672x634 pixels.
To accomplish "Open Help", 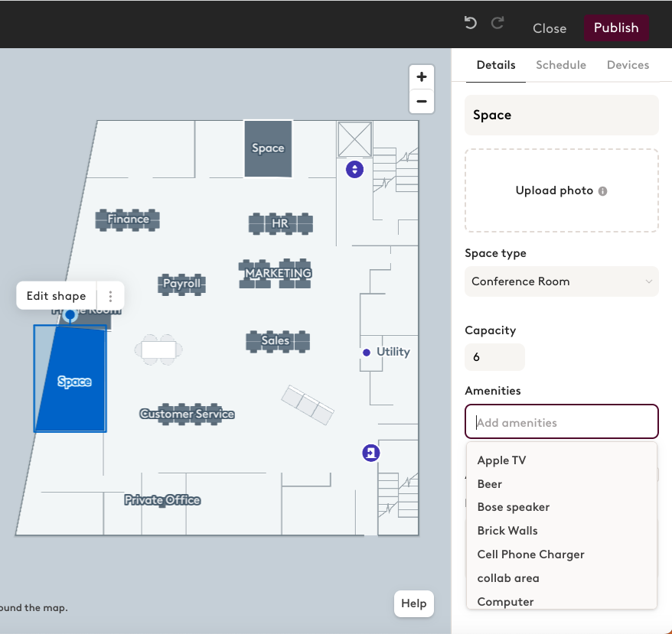I will pyautogui.click(x=413, y=603).
